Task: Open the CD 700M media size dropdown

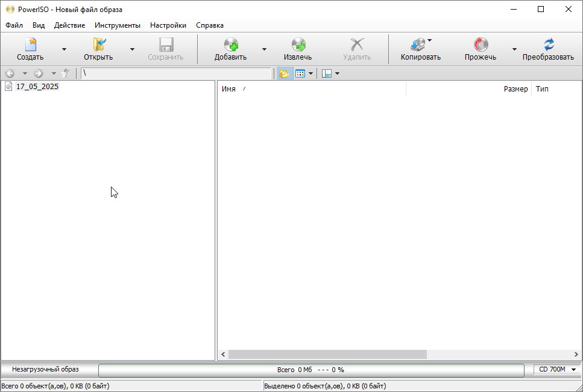Action: [557, 369]
